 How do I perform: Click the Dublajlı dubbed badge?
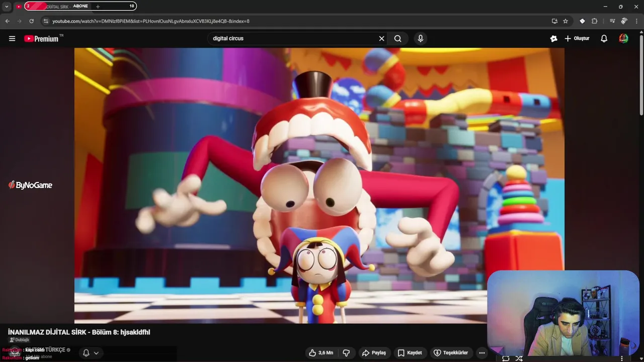pos(19,340)
